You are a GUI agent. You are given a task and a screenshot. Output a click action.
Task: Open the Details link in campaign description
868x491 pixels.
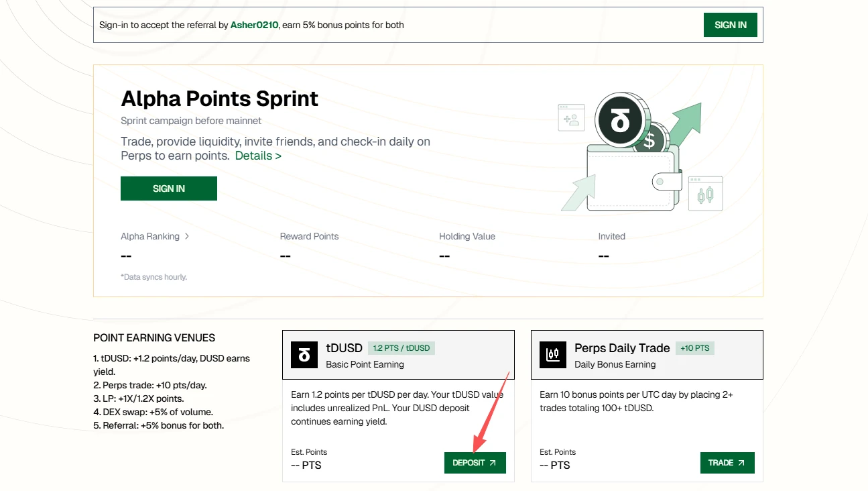click(258, 156)
